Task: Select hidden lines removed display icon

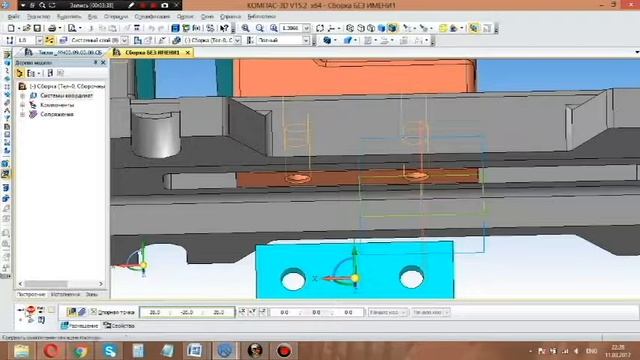Action: pyautogui.click(x=360, y=28)
